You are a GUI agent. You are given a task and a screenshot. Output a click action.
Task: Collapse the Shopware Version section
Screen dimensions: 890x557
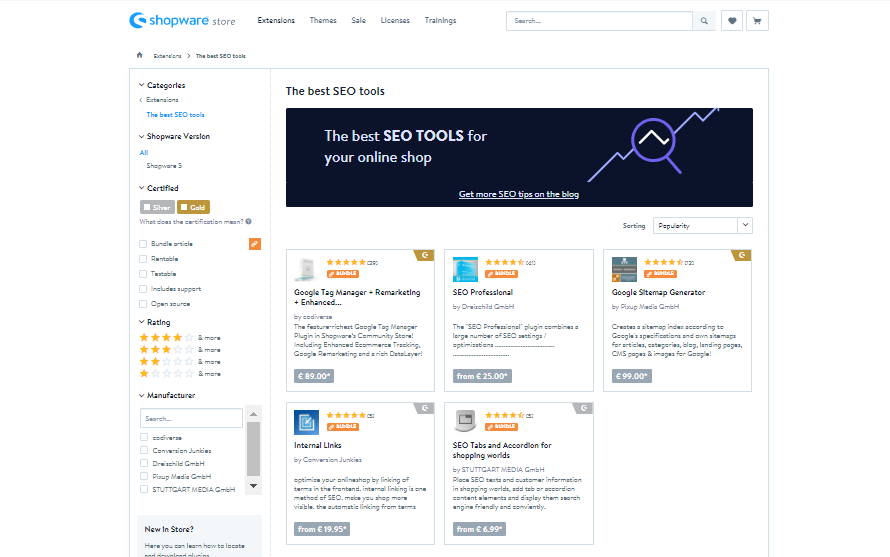tap(174, 136)
